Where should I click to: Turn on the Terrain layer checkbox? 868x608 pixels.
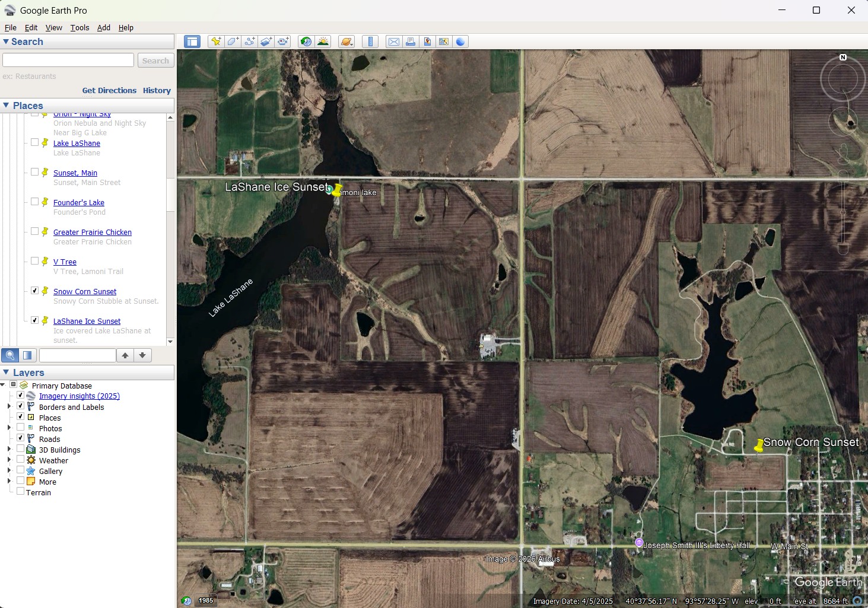[x=21, y=492]
